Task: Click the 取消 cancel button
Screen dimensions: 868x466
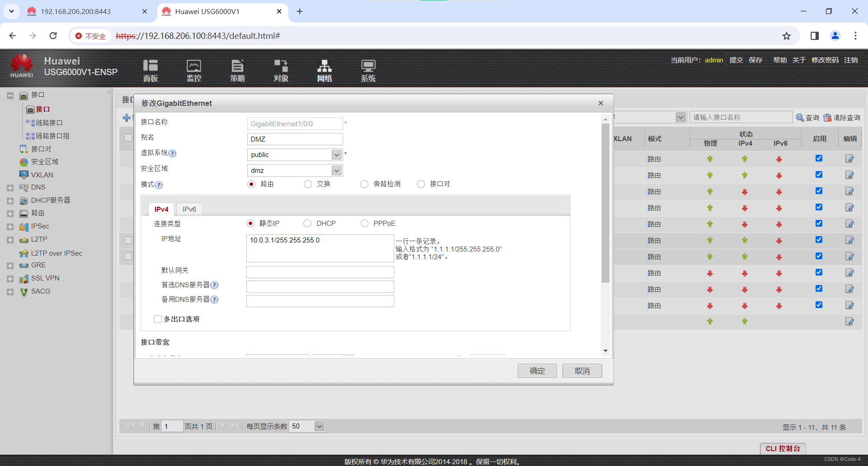Action: [x=582, y=371]
